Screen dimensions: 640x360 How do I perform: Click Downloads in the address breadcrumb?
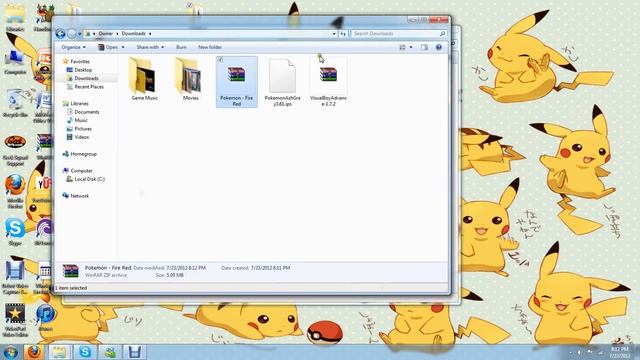[133, 33]
